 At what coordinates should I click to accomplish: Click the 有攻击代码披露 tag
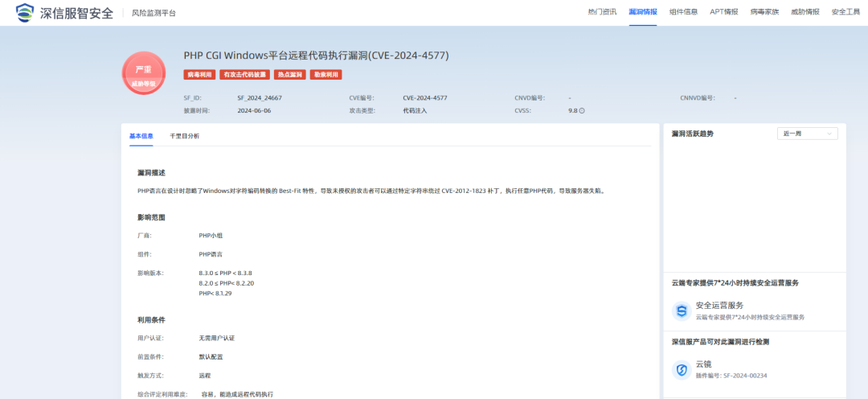point(244,74)
